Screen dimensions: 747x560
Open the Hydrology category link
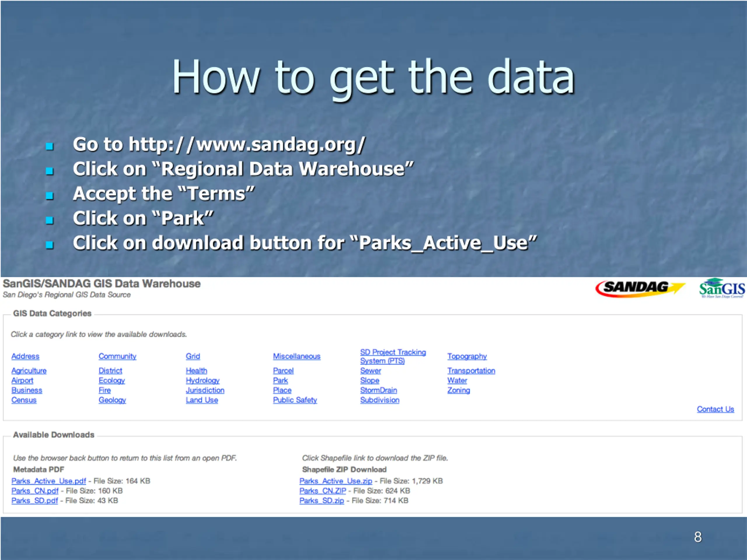(203, 380)
